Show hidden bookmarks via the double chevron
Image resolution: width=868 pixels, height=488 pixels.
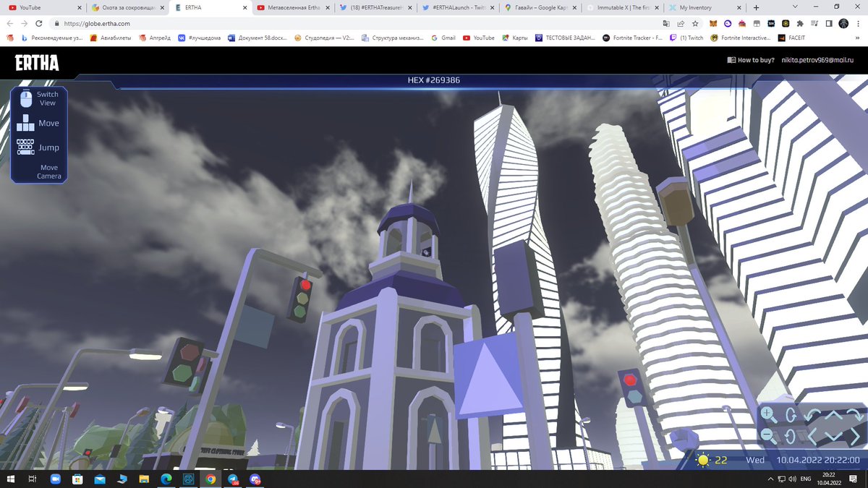(857, 38)
